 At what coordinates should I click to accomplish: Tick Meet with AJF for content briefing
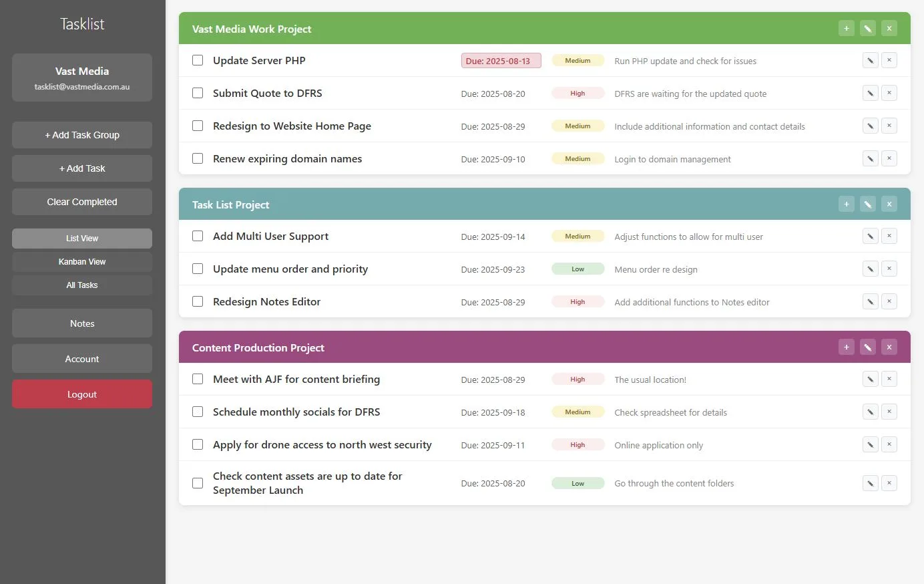(198, 379)
